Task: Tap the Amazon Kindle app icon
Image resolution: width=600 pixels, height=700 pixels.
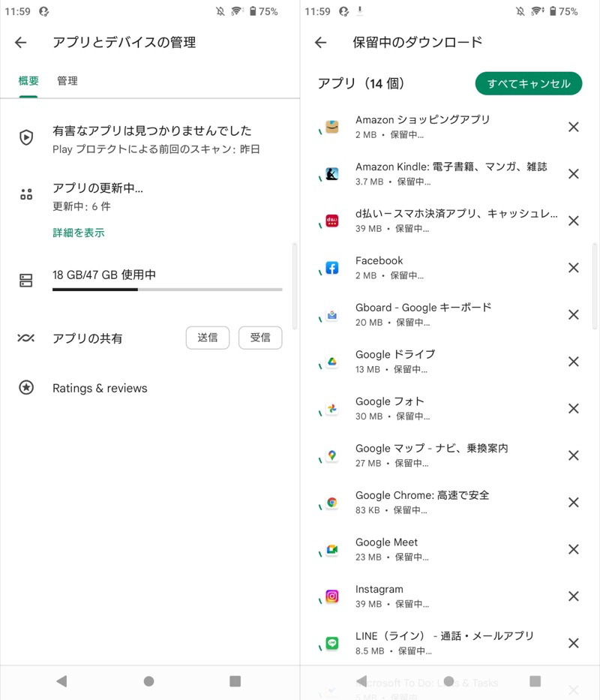Action: coord(331,174)
